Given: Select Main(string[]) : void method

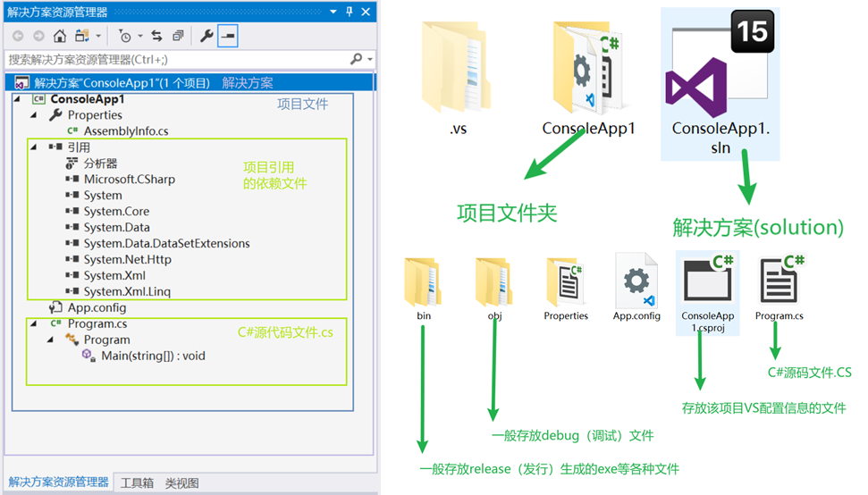Looking at the screenshot, I should pyautogui.click(x=143, y=356).
